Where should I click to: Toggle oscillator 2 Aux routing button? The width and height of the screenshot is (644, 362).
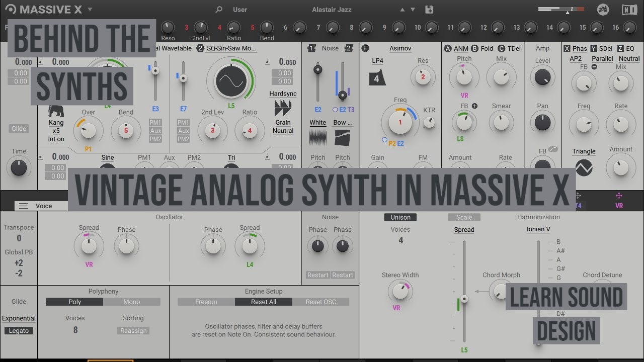click(183, 131)
